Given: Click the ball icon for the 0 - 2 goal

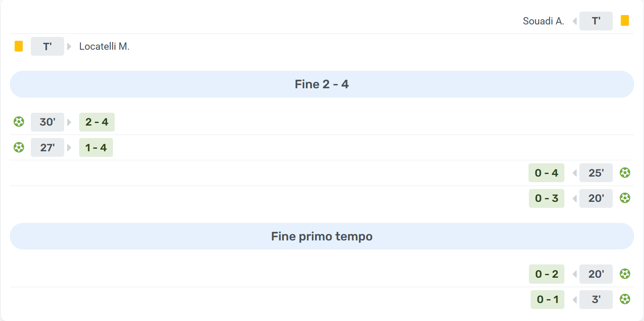Looking at the screenshot, I should point(625,274).
